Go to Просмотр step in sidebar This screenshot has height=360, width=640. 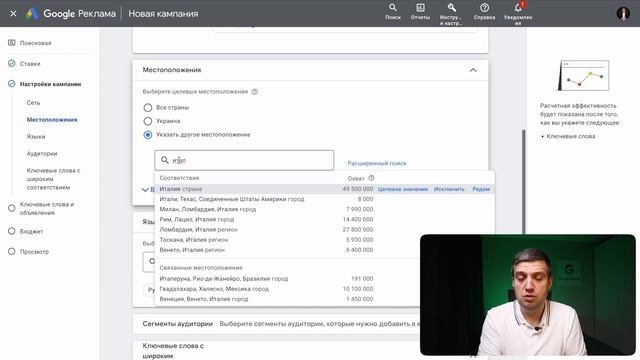click(x=34, y=252)
